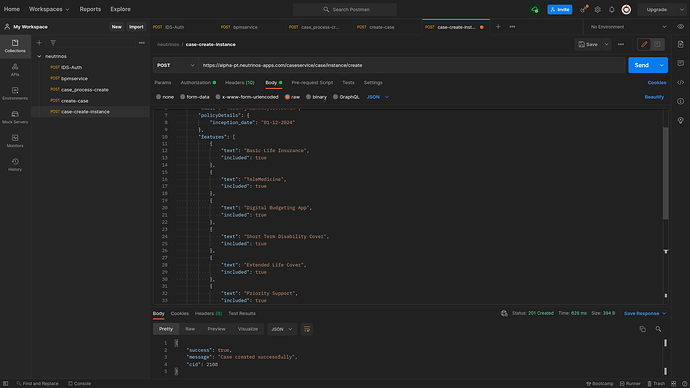Click the edit pencil build mode icon
Viewport: 690px width, 388px height.
tap(644, 44)
